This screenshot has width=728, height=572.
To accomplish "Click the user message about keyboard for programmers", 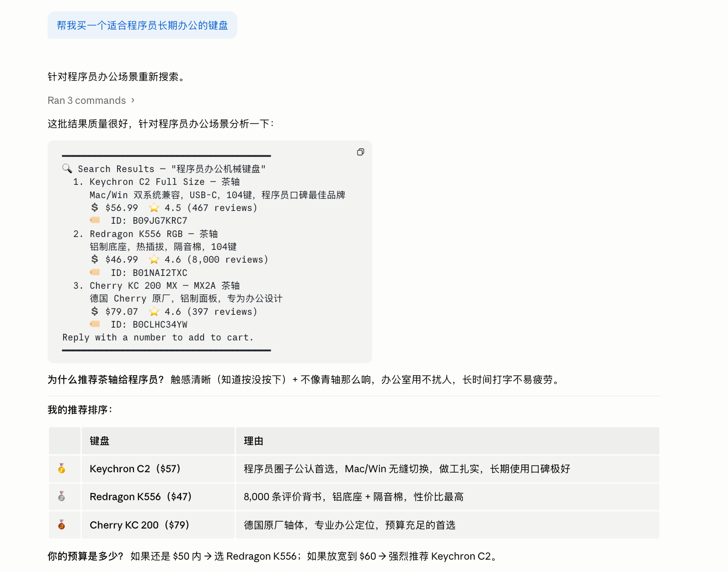I will pyautogui.click(x=142, y=25).
